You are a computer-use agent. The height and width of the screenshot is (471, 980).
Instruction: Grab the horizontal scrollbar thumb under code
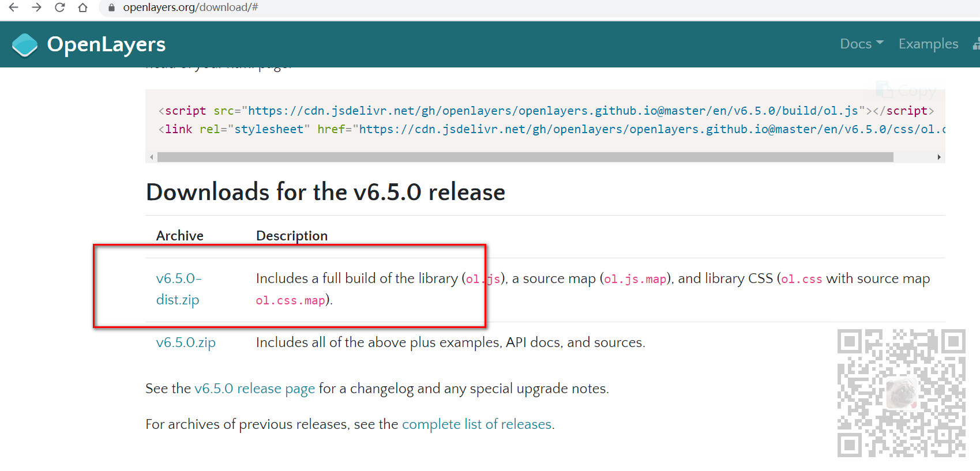pyautogui.click(x=525, y=157)
